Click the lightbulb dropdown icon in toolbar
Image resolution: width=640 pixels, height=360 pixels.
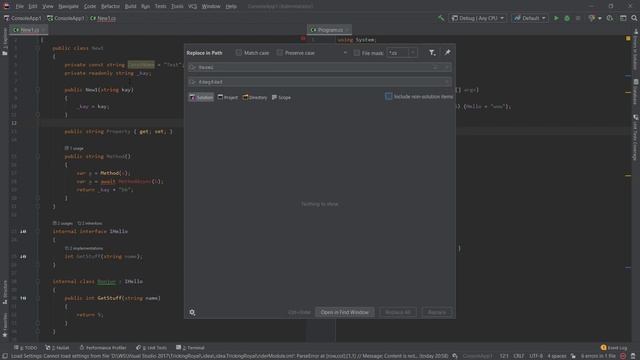[x=594, y=18]
